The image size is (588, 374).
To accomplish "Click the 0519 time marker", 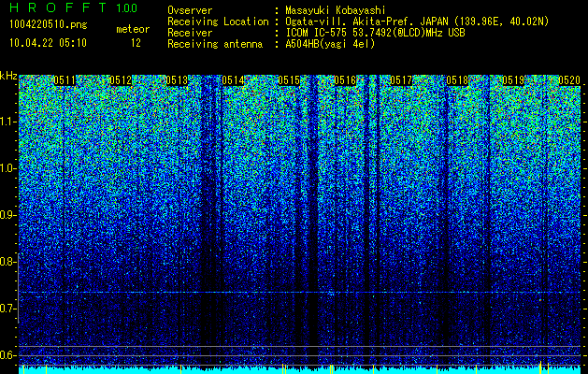I will [513, 80].
